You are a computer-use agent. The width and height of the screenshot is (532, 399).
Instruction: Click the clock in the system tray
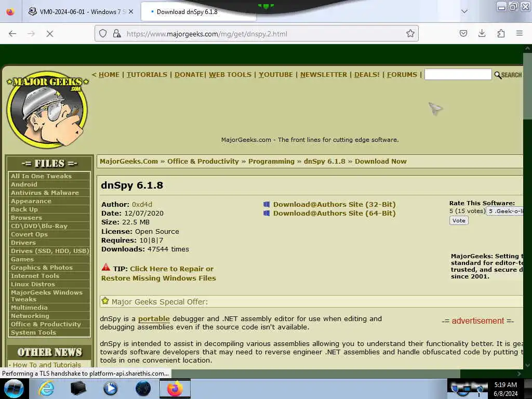click(506, 389)
